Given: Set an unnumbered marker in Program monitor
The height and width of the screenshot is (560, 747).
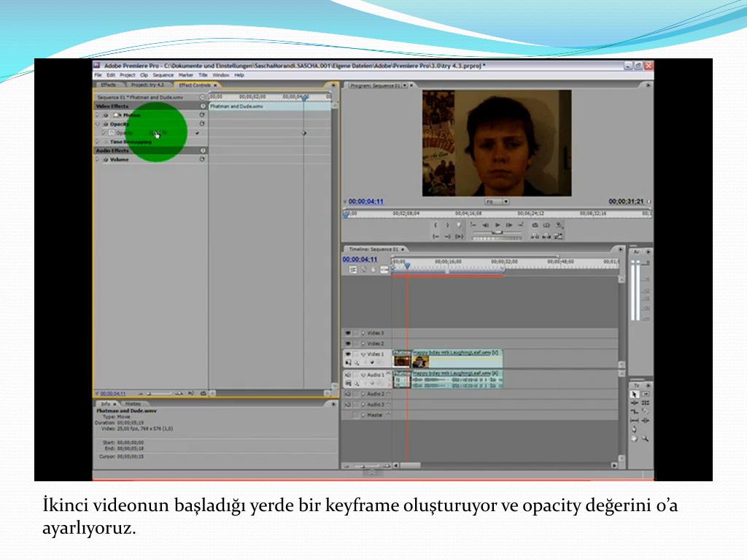Looking at the screenshot, I should [459, 225].
